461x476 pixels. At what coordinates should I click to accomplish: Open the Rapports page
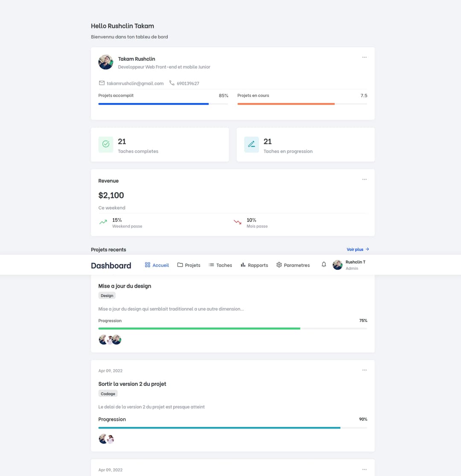pos(254,265)
